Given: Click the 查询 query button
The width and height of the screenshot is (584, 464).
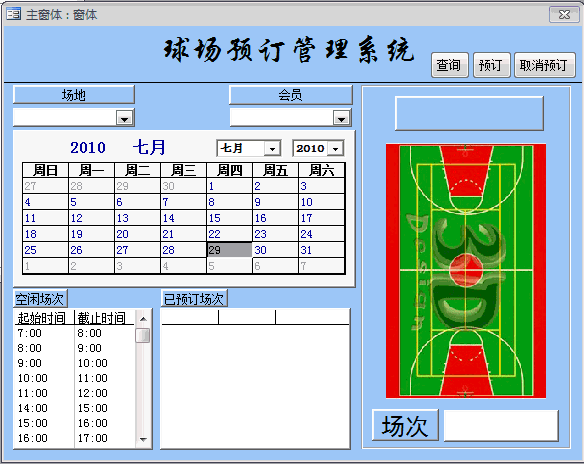Looking at the screenshot, I should click(x=449, y=65).
